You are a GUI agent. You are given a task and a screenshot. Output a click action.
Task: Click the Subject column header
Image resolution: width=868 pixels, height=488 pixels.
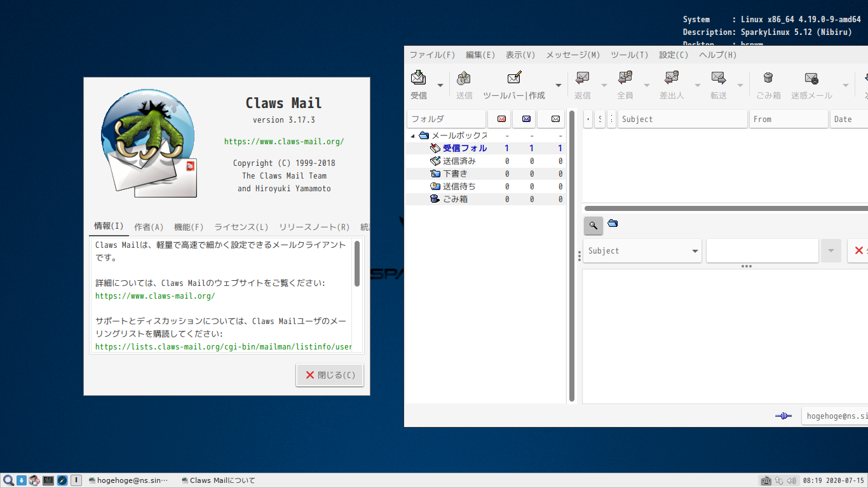[x=682, y=119]
